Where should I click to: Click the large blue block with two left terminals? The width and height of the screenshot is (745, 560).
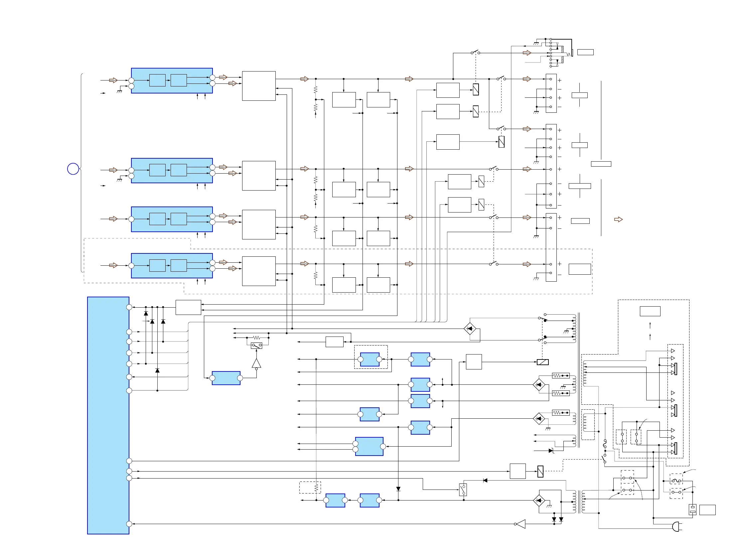(x=369, y=446)
